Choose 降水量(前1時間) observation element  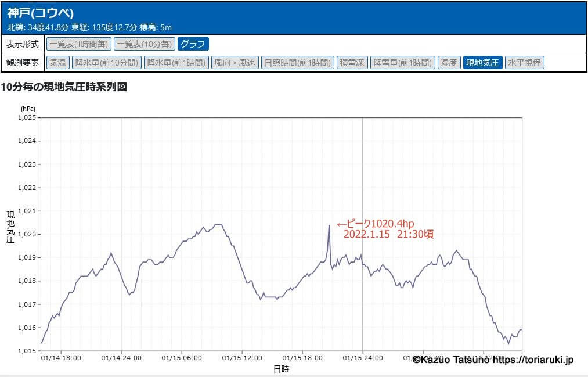[176, 63]
